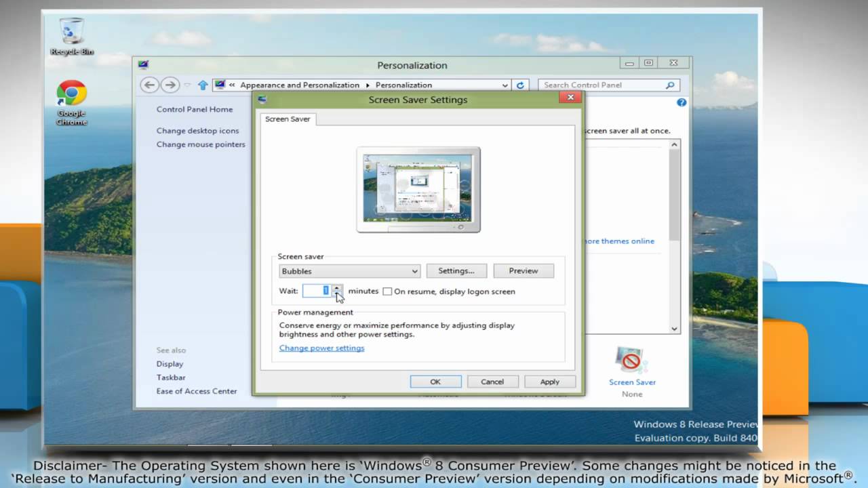This screenshot has height=488, width=868.
Task: Close the Screen Saver Settings dialog
Action: pyautogui.click(x=570, y=98)
